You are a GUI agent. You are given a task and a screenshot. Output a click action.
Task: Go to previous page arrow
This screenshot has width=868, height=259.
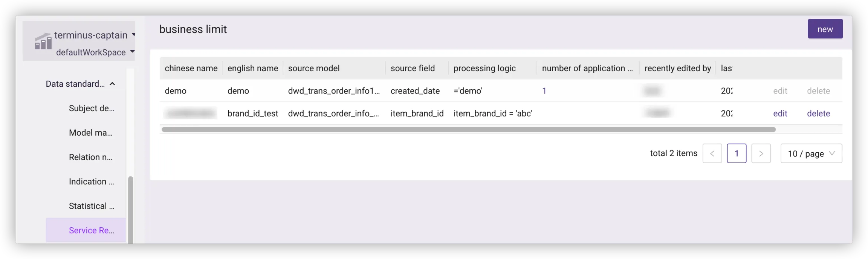pyautogui.click(x=712, y=153)
